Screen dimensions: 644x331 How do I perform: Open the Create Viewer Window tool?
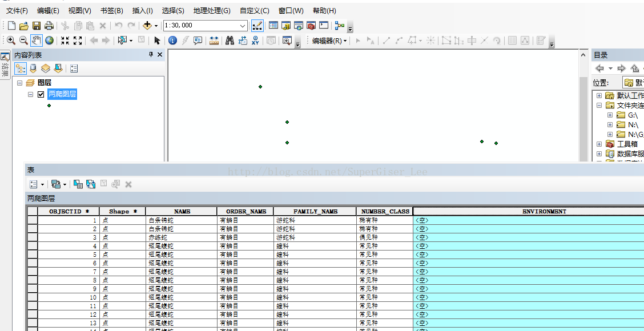pyautogui.click(x=287, y=41)
